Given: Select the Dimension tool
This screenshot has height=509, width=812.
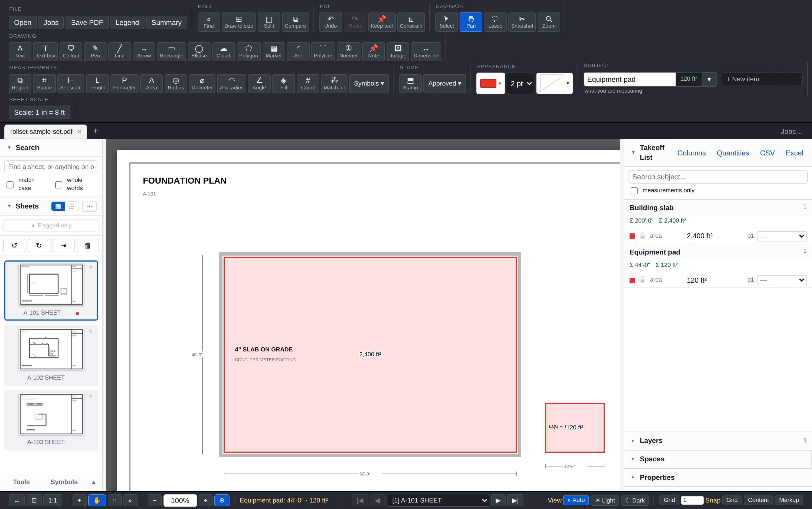Looking at the screenshot, I should (426, 51).
